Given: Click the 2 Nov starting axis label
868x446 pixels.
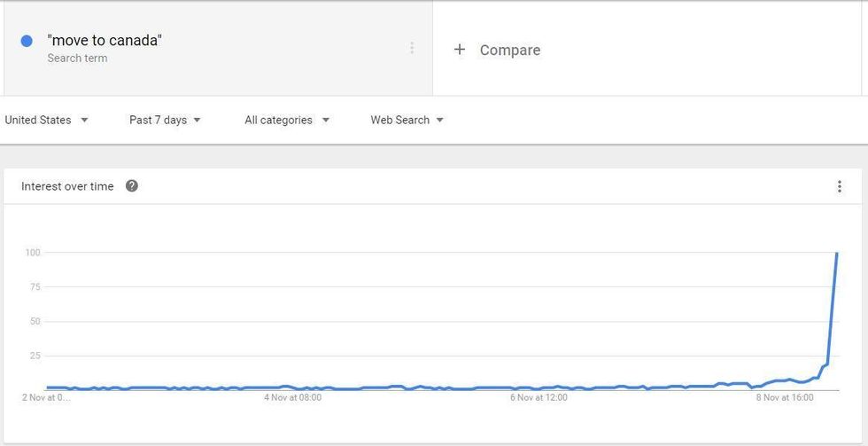Looking at the screenshot, I should 46,398.
